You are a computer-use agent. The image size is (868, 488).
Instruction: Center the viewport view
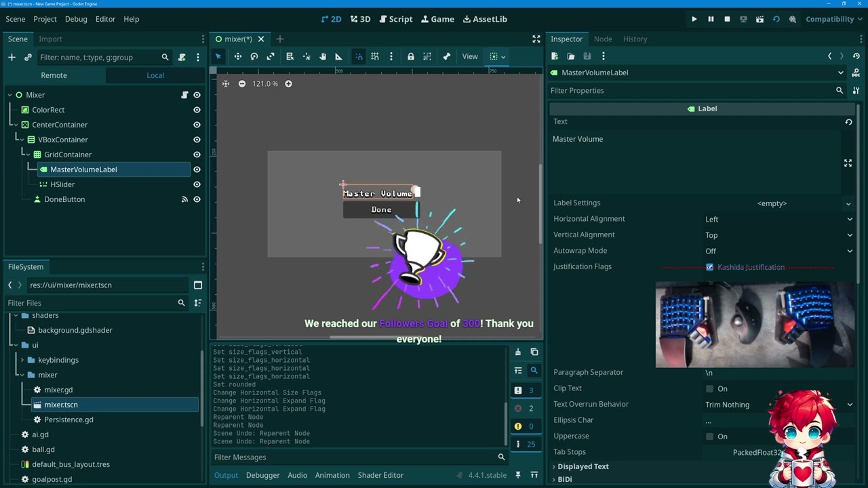pos(226,83)
